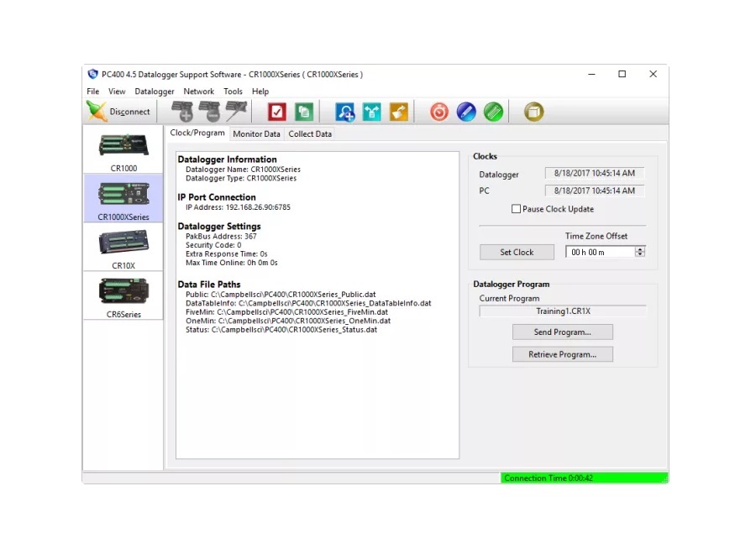Click the "Datalogger Information" heading
The image size is (756, 554).
pyautogui.click(x=227, y=159)
